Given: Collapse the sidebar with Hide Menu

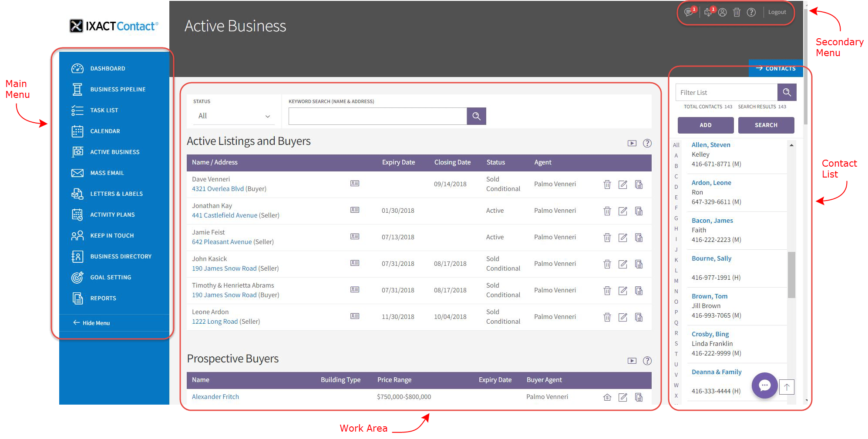Looking at the screenshot, I should 91,323.
